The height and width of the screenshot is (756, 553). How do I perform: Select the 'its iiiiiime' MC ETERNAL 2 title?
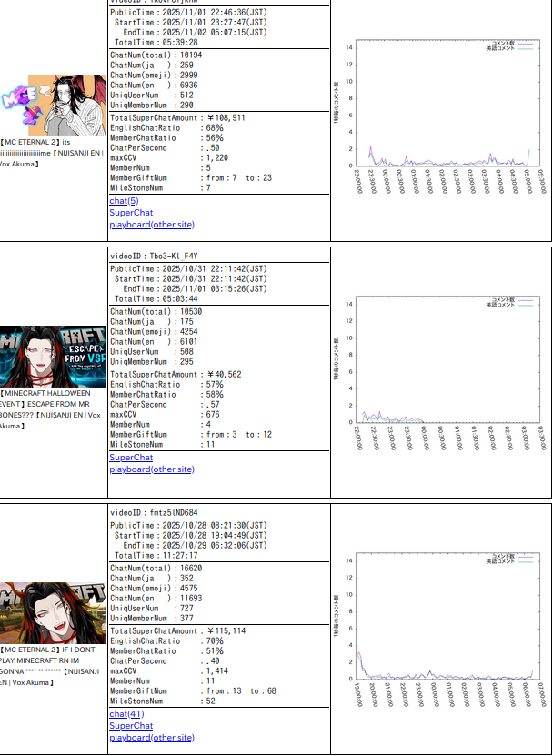click(x=52, y=154)
